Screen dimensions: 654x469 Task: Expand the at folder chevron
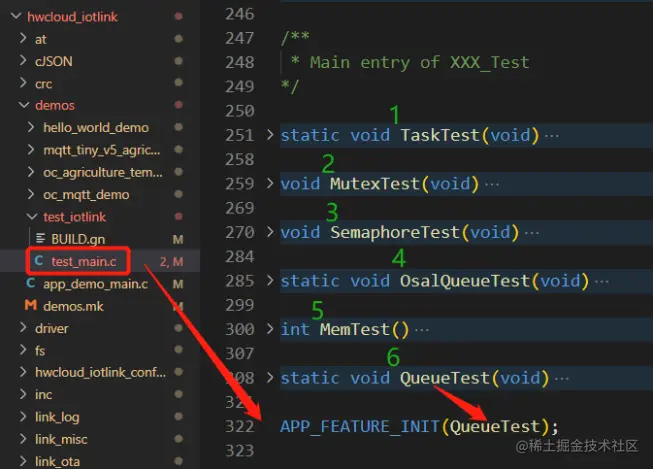23,38
